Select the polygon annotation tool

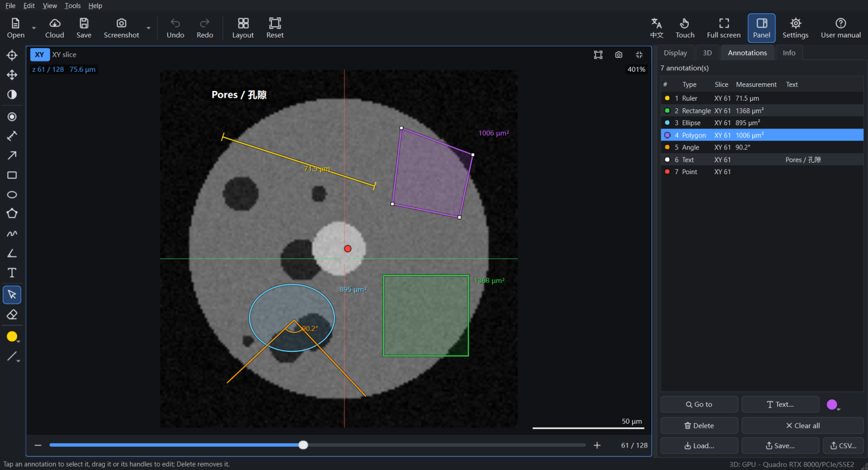tap(12, 214)
